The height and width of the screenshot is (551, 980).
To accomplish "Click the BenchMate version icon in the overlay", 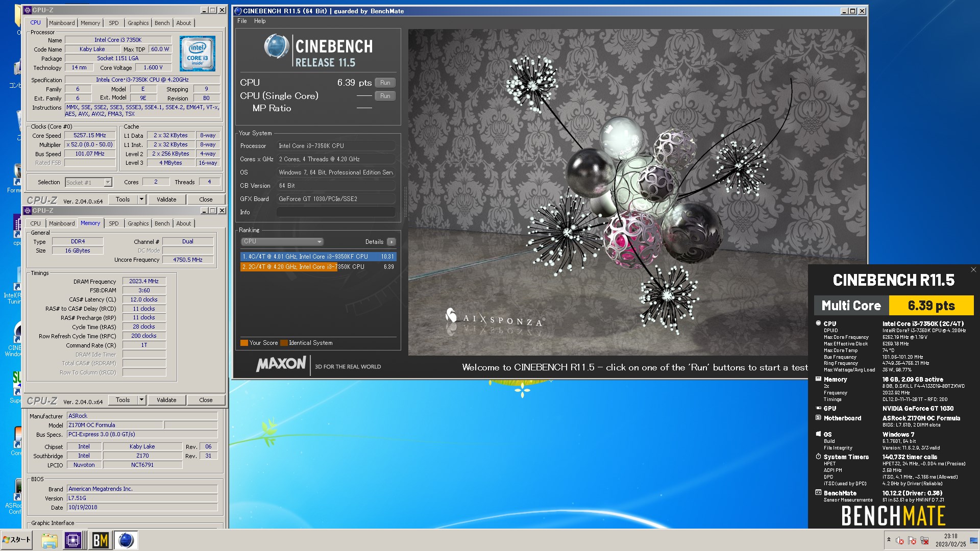I will click(818, 493).
